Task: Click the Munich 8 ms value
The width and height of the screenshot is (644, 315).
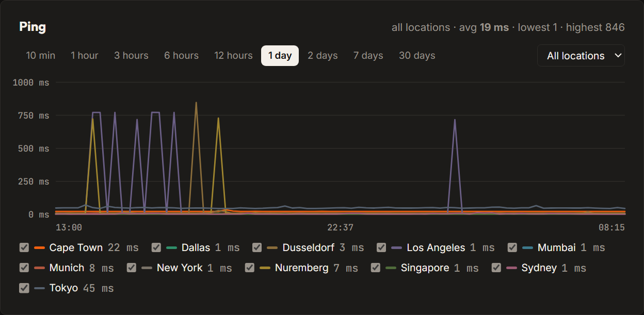Action: pyautogui.click(x=101, y=268)
